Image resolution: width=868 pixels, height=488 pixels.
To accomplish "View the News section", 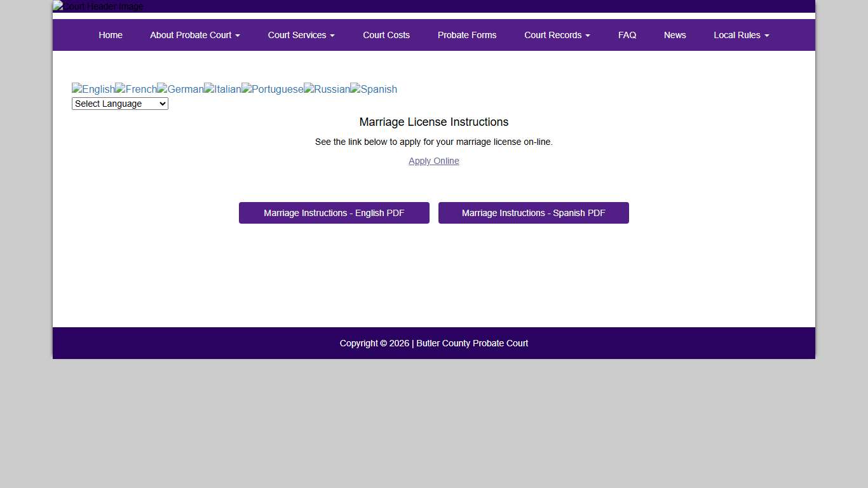I will 675,35.
